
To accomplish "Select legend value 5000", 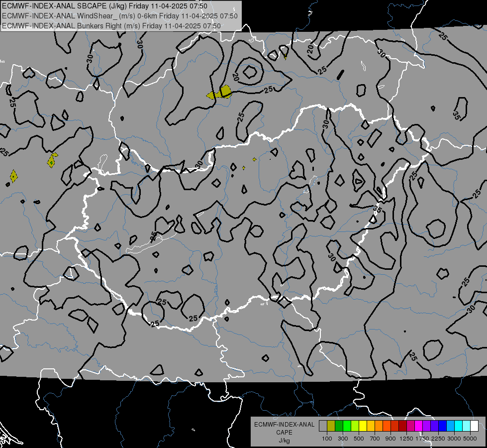I will (470, 439).
